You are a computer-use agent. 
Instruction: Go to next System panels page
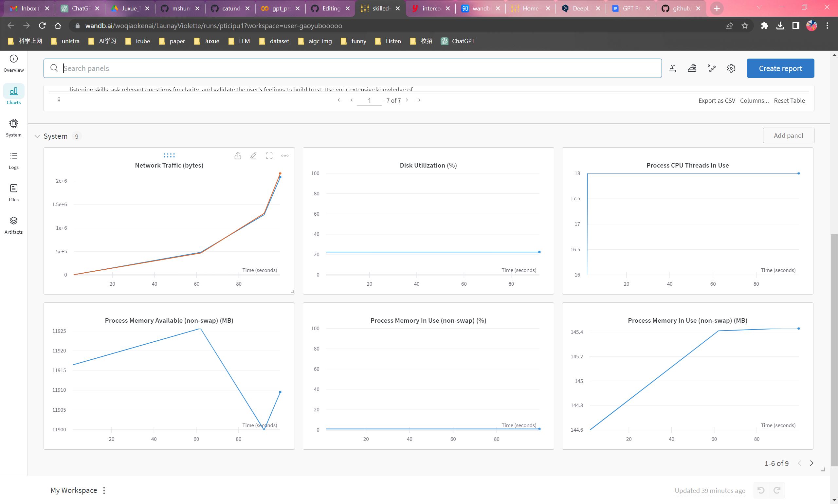pyautogui.click(x=811, y=463)
